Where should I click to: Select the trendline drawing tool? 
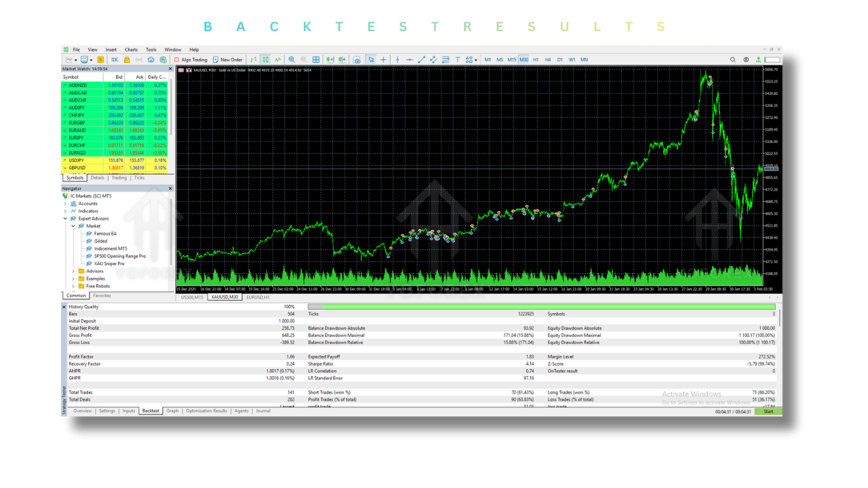tap(421, 59)
